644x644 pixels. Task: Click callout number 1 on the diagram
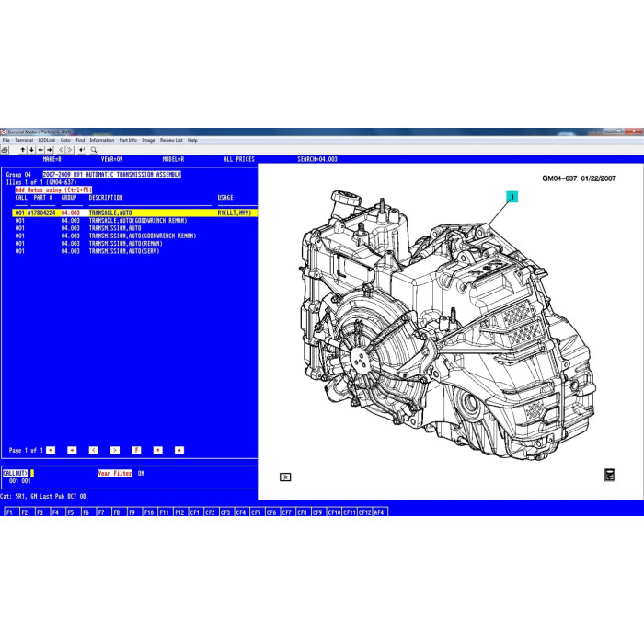click(x=512, y=196)
